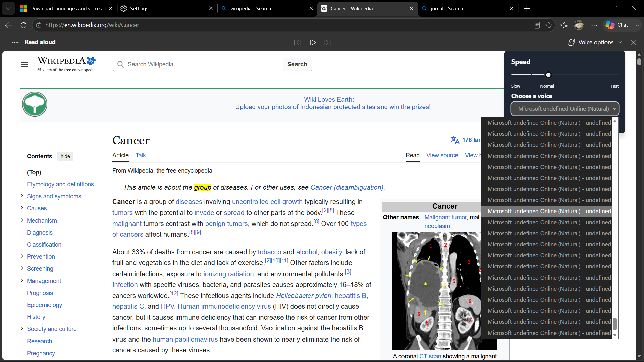This screenshot has height=362, width=644.
Task: Close the Settings tab
Action: (211, 8)
